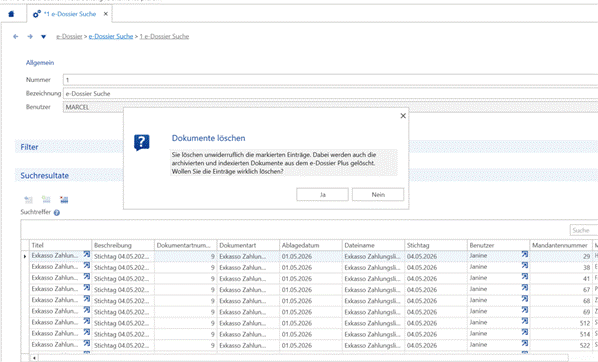Collapse the Allgemein section
This screenshot has width=598, height=362.
40,63
